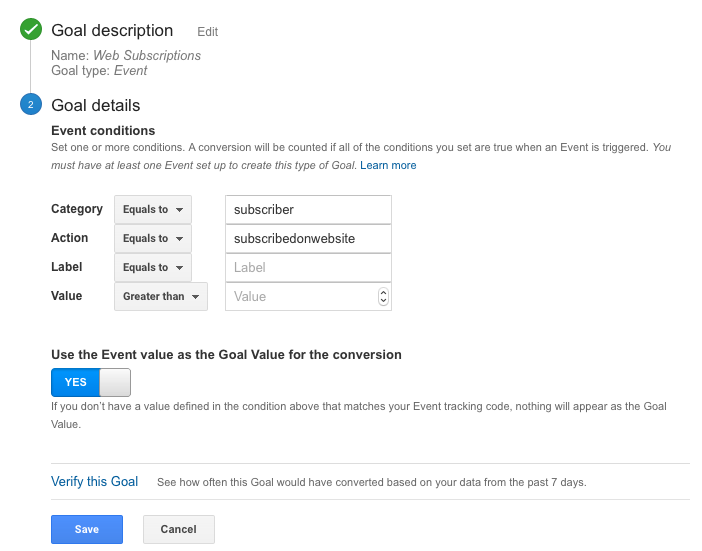Click the Edit link beside Goal description
Viewport: 702px width, 551px height.
tap(207, 32)
